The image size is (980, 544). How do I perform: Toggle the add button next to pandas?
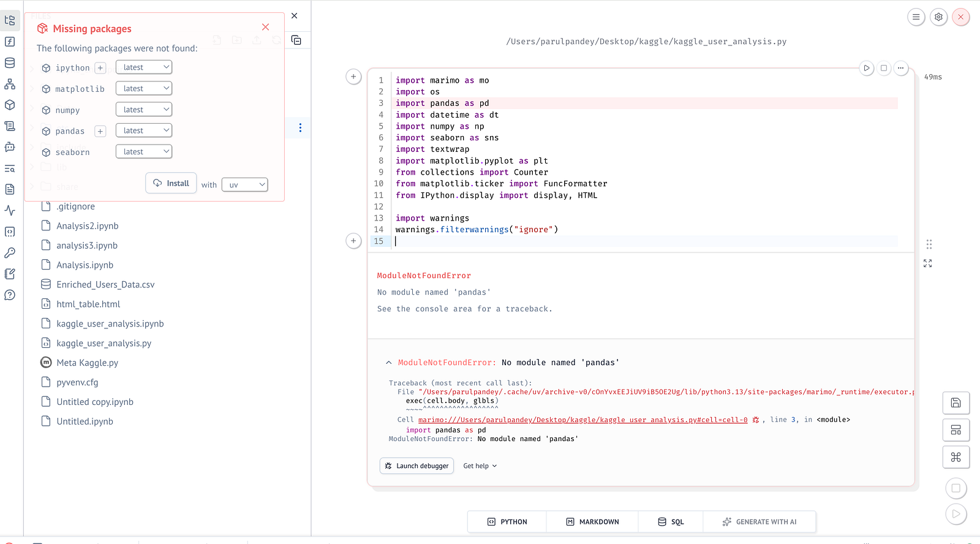pos(100,131)
